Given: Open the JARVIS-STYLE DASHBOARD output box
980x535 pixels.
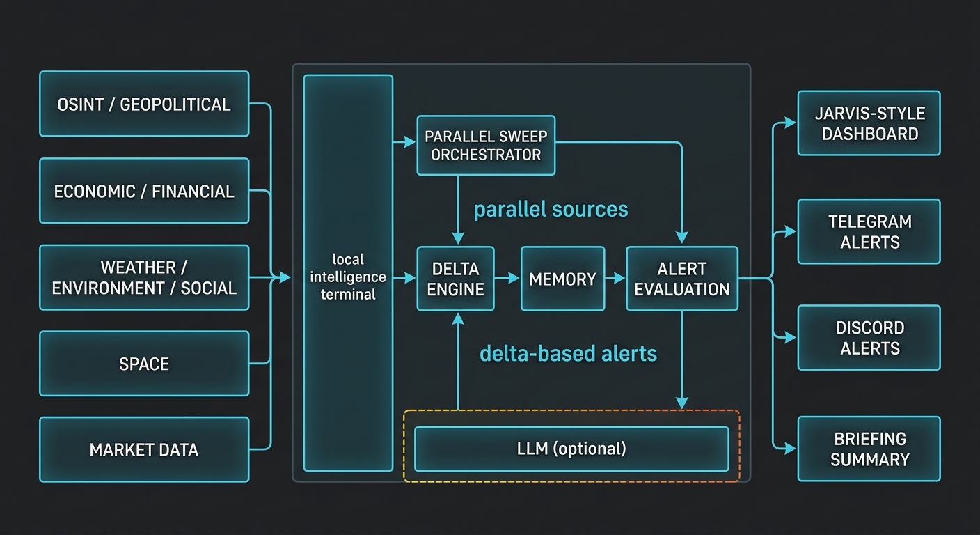Looking at the screenshot, I should pos(869,123).
